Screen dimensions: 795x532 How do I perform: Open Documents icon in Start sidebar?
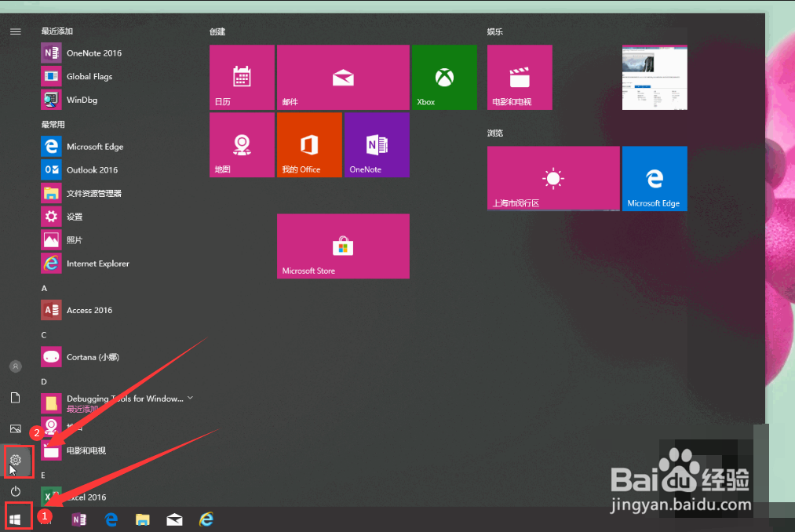pyautogui.click(x=16, y=398)
